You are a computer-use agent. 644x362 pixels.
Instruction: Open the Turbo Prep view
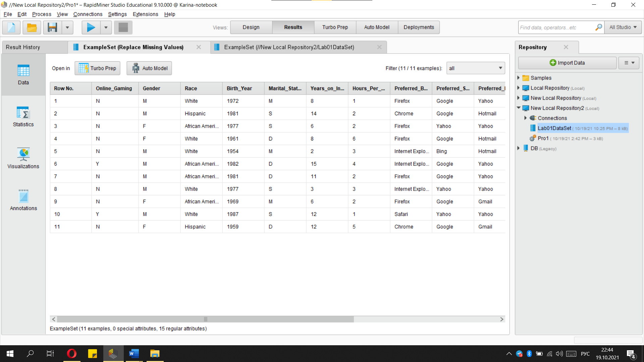point(335,27)
